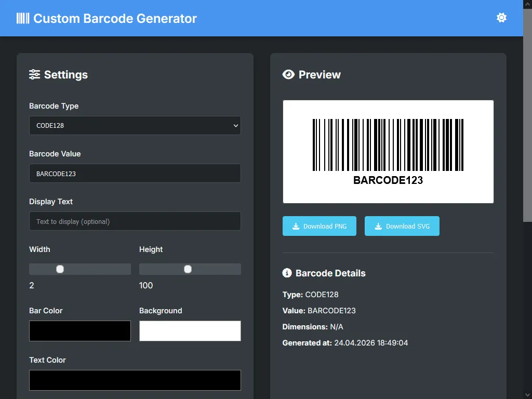
Task: Download the barcode as PNG
Action: click(320, 226)
